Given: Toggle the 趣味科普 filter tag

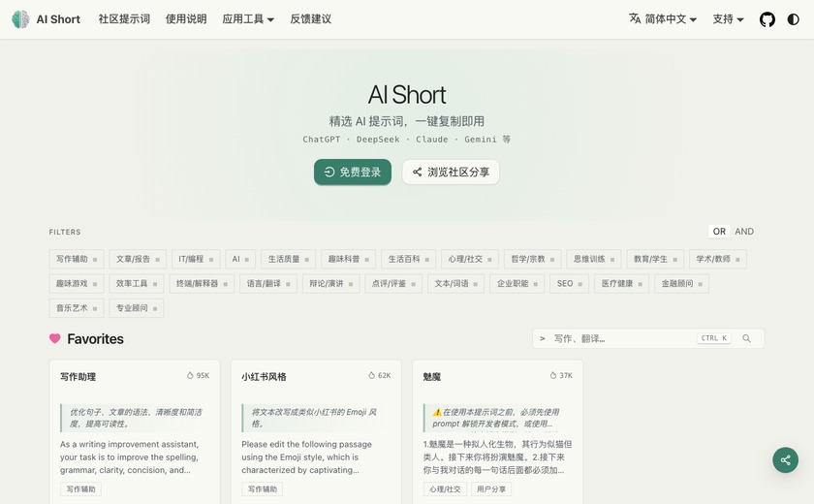Looking at the screenshot, I should [348, 259].
